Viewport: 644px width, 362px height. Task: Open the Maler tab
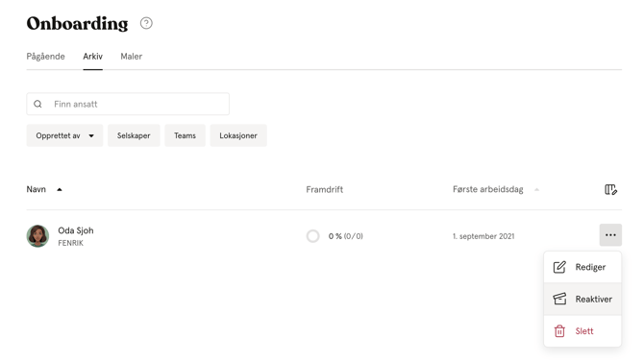pos(132,57)
